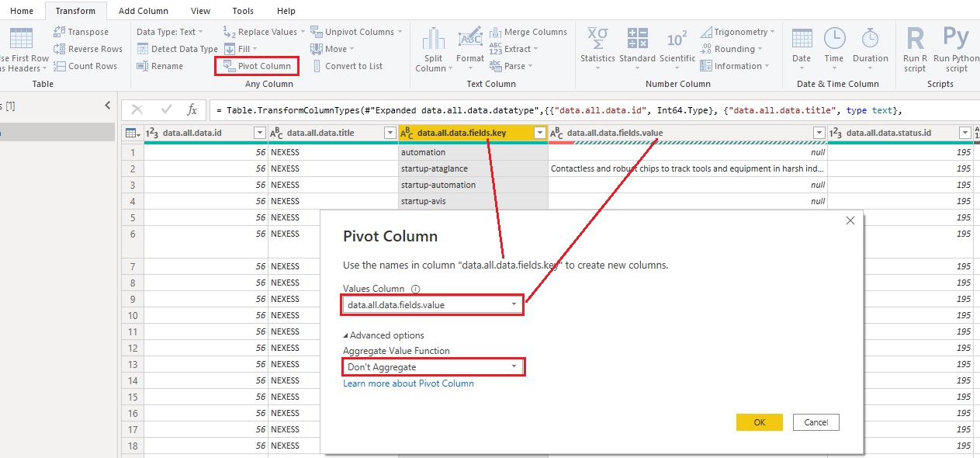
Task: Switch to the View tab
Action: click(200, 11)
